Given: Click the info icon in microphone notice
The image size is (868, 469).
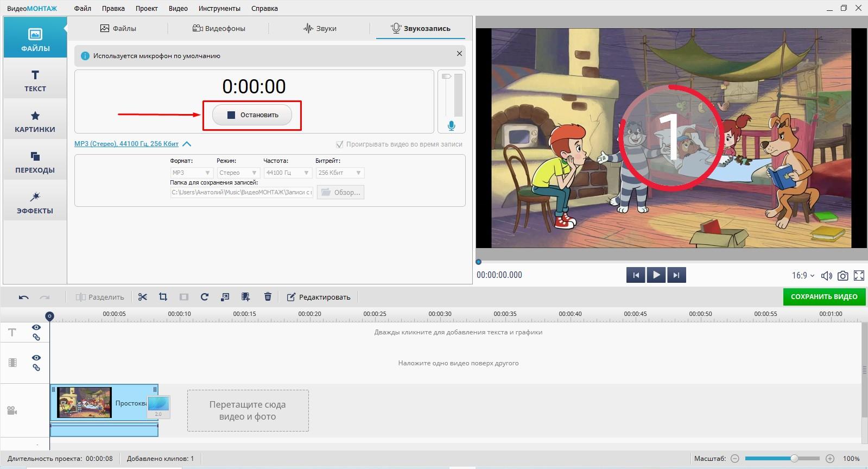Looking at the screenshot, I should tap(85, 56).
